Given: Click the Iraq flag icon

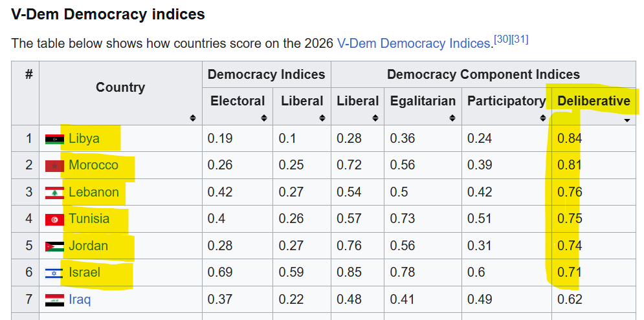Looking at the screenshot, I should pyautogui.click(x=54, y=300).
